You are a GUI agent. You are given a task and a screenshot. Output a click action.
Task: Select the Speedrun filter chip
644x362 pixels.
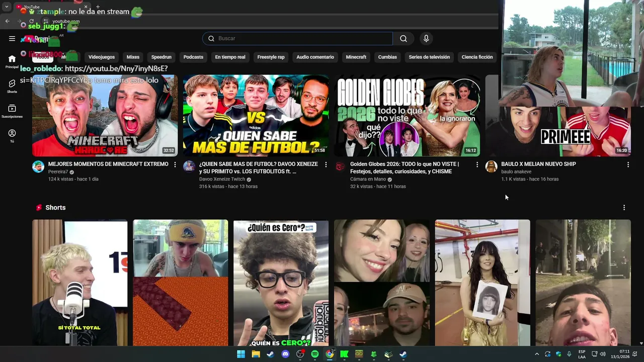coord(162,57)
